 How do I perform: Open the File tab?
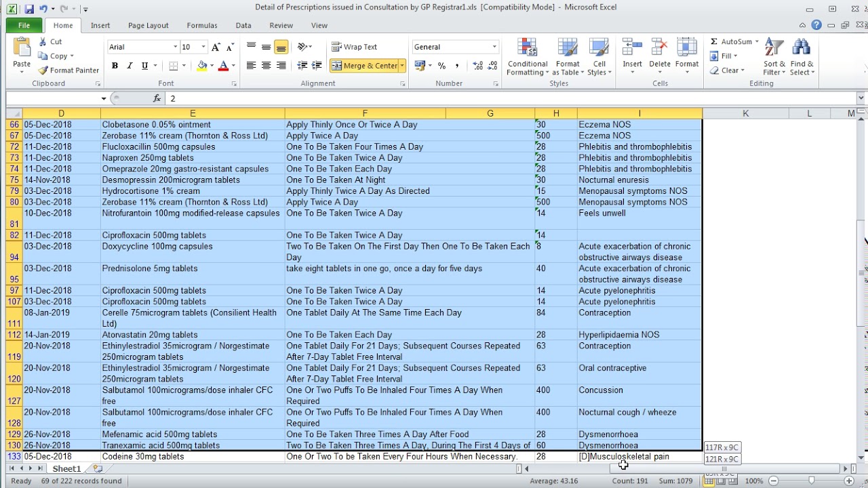click(24, 25)
